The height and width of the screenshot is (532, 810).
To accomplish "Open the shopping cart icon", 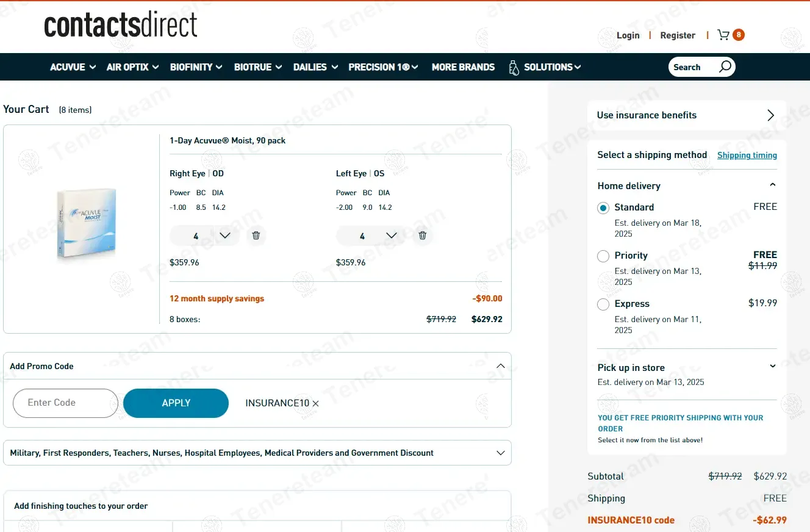I will pyautogui.click(x=724, y=35).
